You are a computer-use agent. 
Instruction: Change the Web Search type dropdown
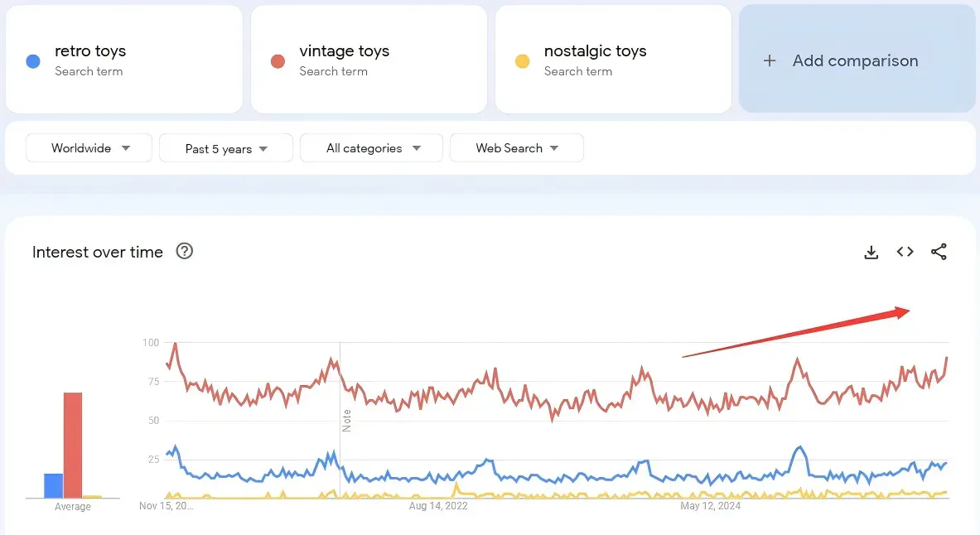coord(517,148)
